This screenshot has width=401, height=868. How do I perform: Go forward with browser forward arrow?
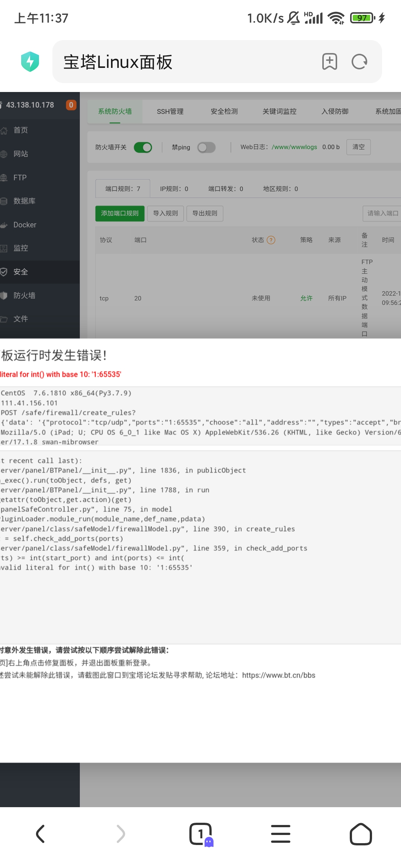121,834
